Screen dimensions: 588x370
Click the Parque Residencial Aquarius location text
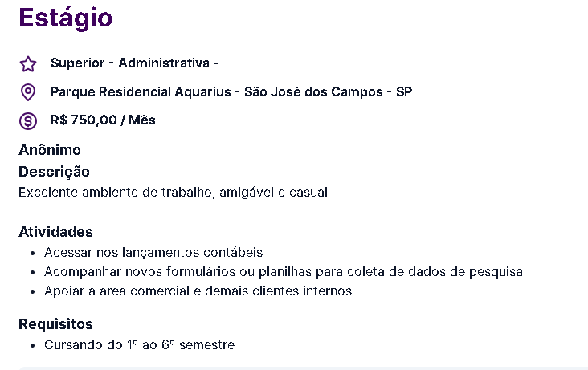[141, 91]
